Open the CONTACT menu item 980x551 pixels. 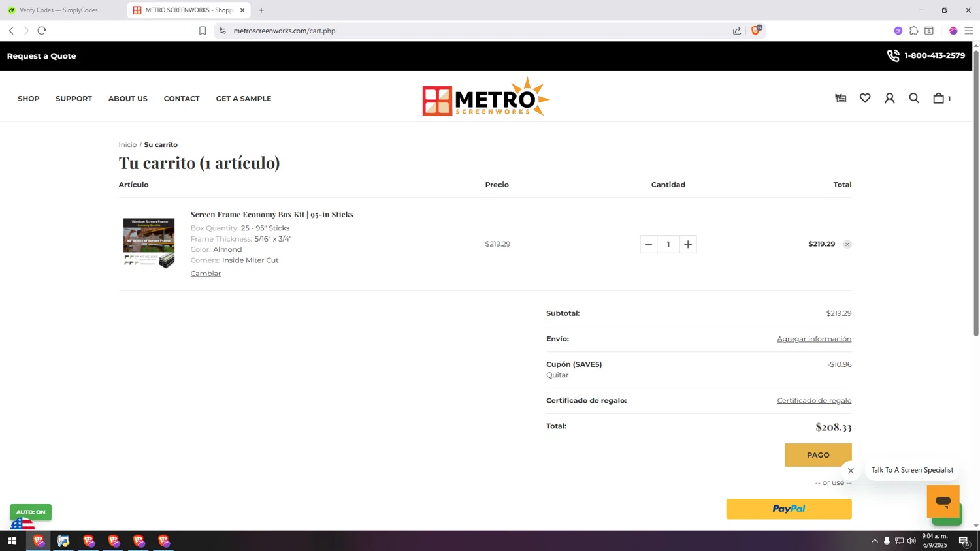182,99
